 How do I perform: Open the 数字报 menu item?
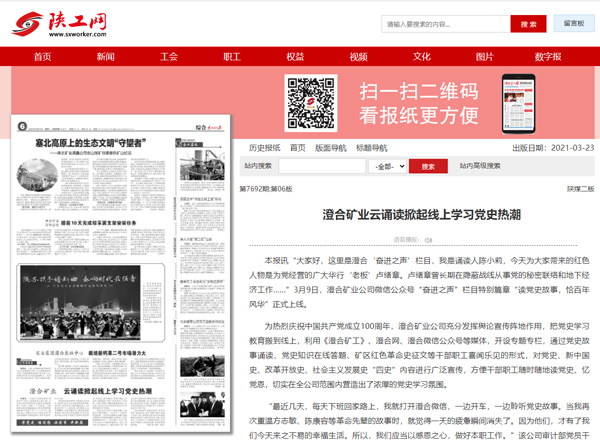pyautogui.click(x=548, y=57)
